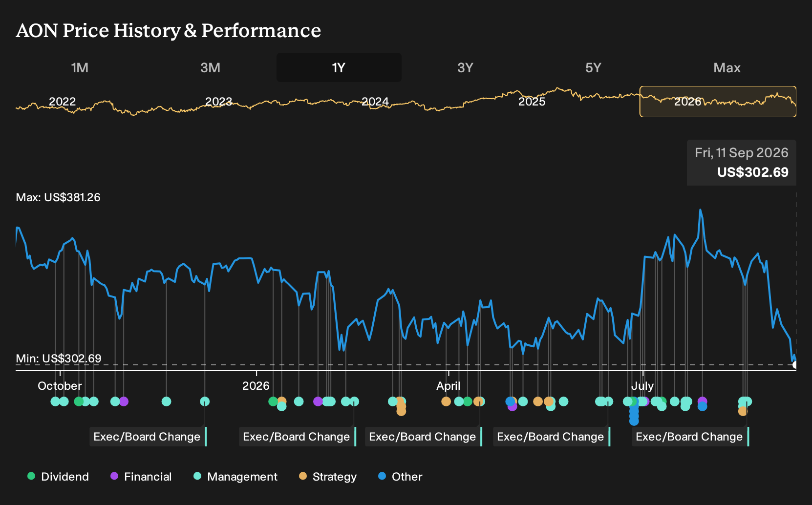Click the AON Price History & Performance heading
The image size is (812, 505).
[169, 31]
